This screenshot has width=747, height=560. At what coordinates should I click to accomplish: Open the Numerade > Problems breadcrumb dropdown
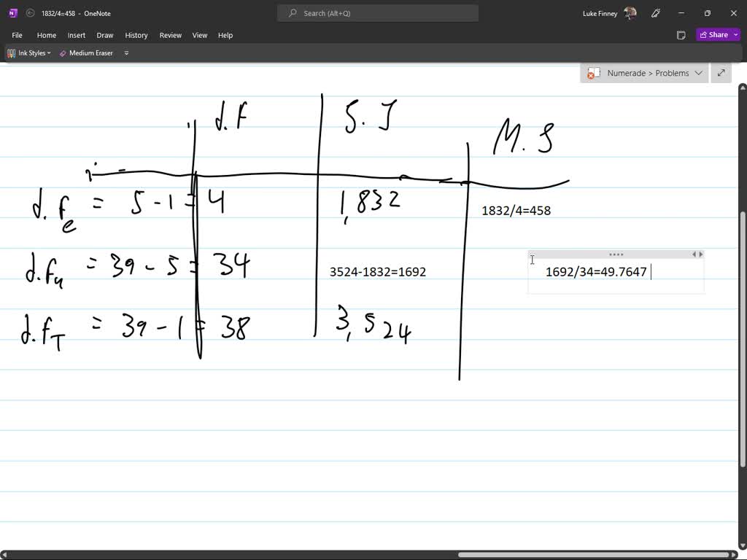(698, 73)
